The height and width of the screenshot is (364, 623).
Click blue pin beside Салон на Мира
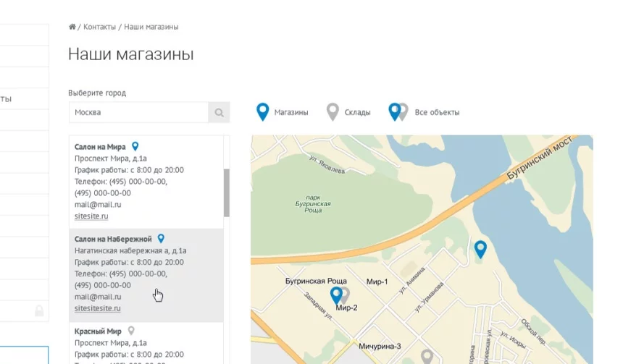click(135, 146)
